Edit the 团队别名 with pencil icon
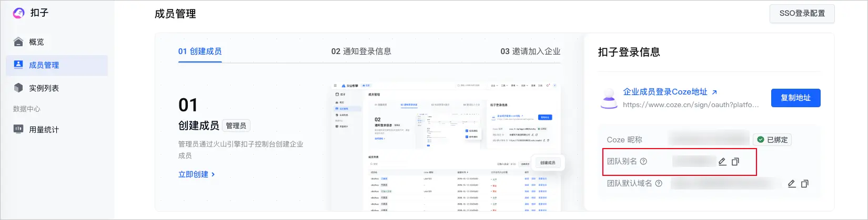 (x=722, y=162)
